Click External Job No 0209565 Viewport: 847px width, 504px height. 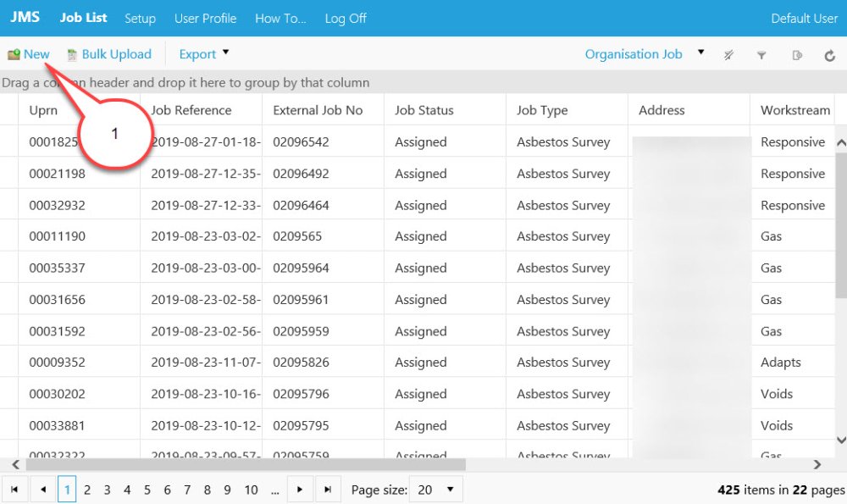[x=297, y=236]
